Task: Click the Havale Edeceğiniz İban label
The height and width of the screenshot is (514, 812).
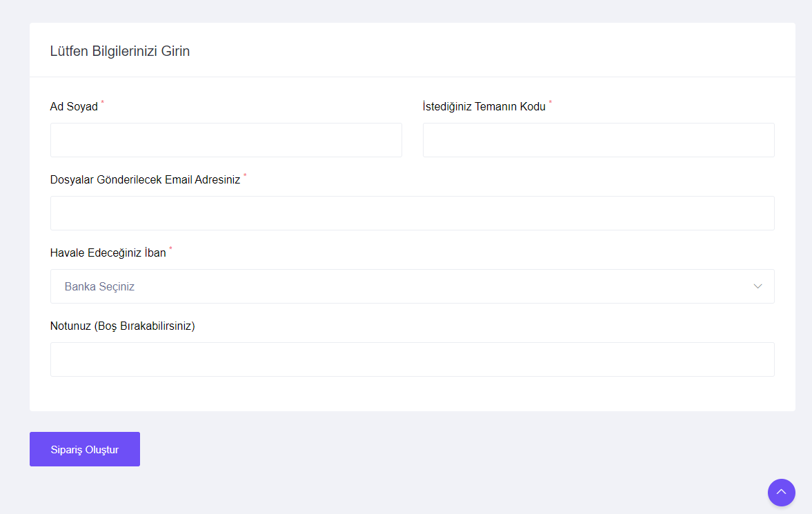Action: pyautogui.click(x=108, y=253)
